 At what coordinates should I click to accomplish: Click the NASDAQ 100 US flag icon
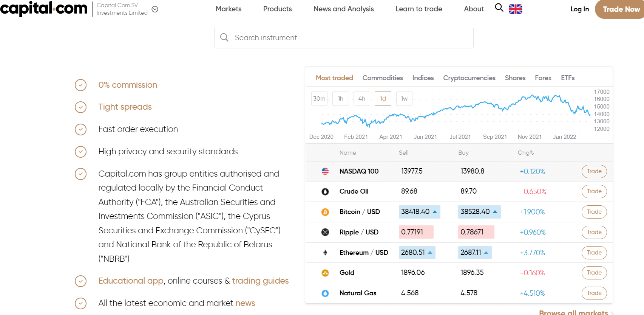click(x=325, y=171)
